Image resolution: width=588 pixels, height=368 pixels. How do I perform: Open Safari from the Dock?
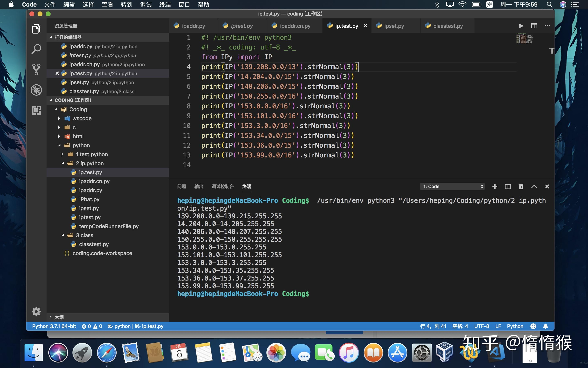[x=106, y=352]
